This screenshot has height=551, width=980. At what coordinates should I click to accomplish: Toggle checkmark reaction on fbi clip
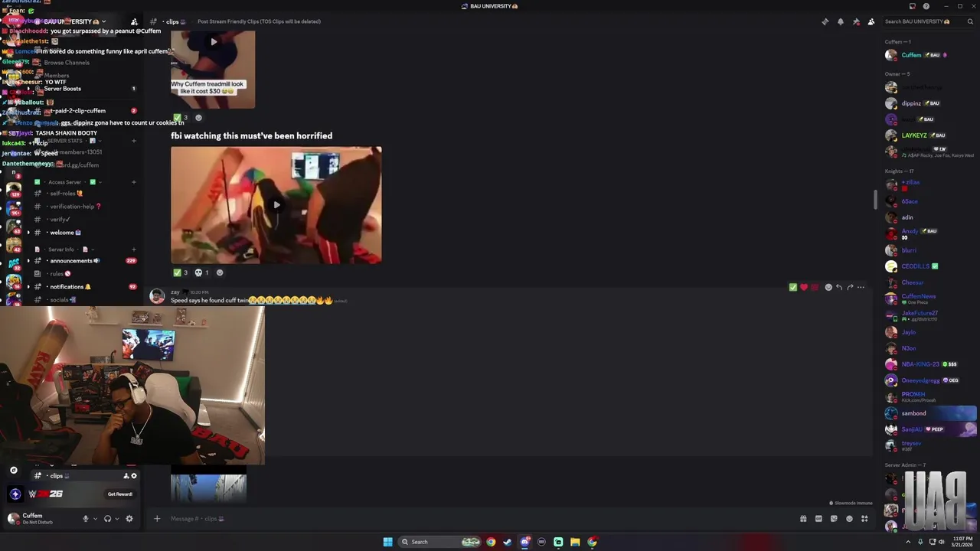click(x=181, y=272)
